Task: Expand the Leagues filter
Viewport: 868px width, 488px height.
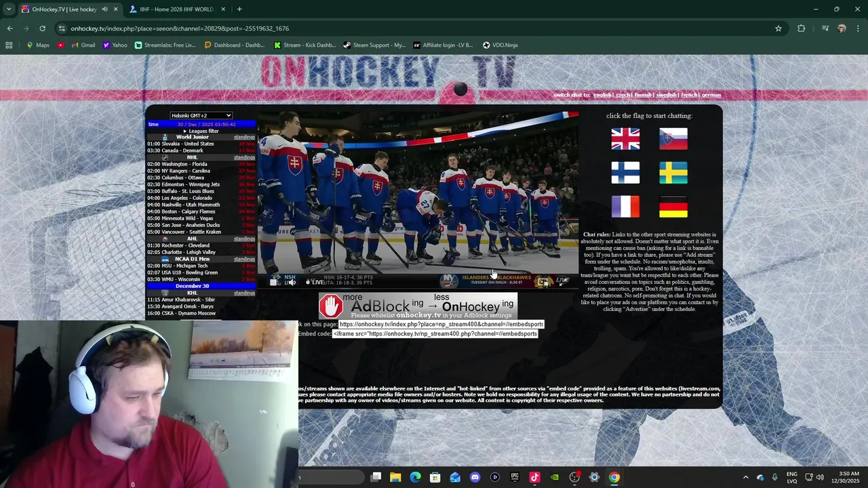Action: (201, 131)
